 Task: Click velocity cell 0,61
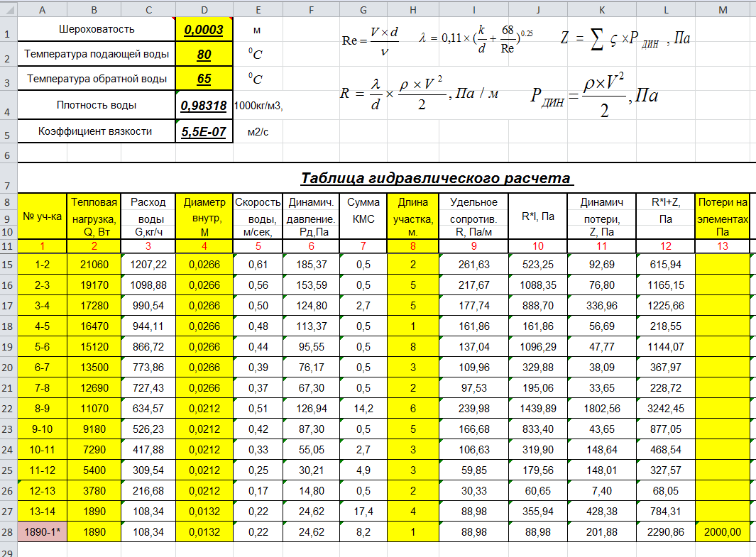point(258,265)
